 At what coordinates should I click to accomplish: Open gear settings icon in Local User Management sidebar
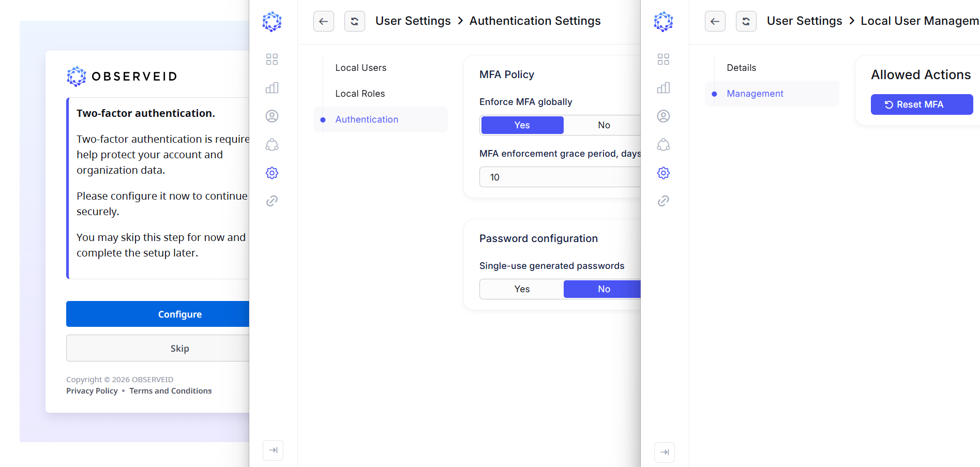(x=664, y=173)
